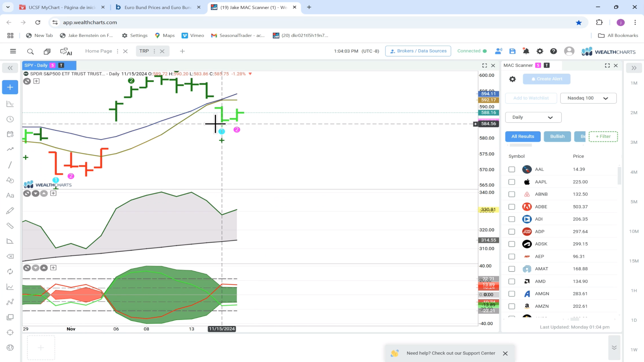Screen dimensions: 644x362
Task: Click the blue add plus tool button
Action: click(10, 87)
